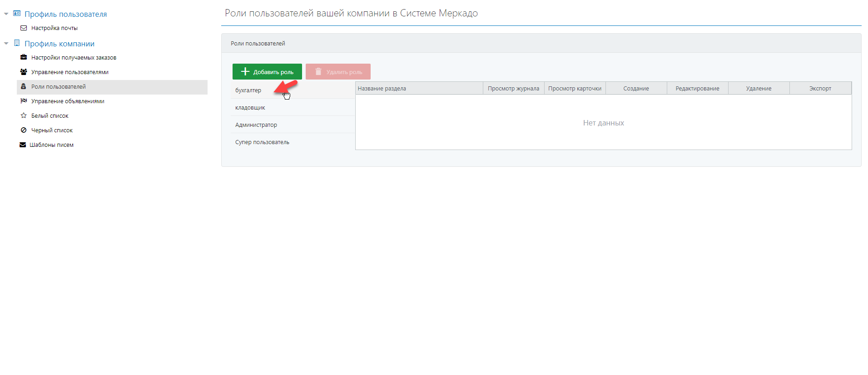The width and height of the screenshot is (868, 375).
Task: Click the Экспорт column header
Action: (x=820, y=89)
